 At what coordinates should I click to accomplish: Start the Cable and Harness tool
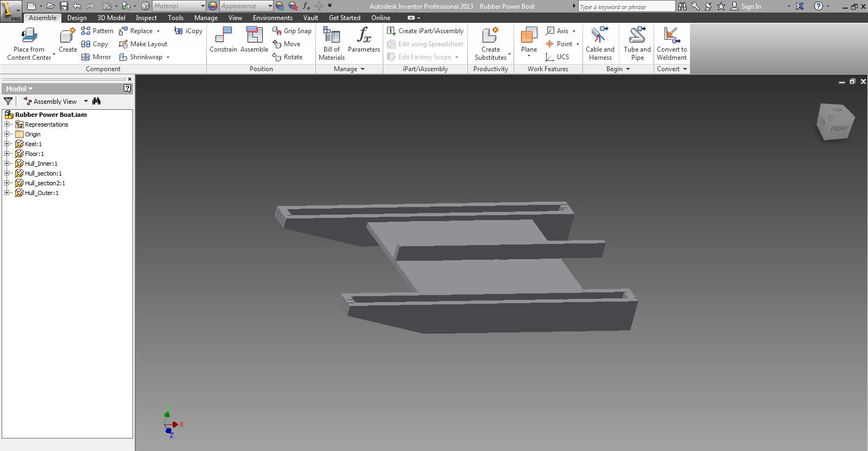(x=600, y=43)
